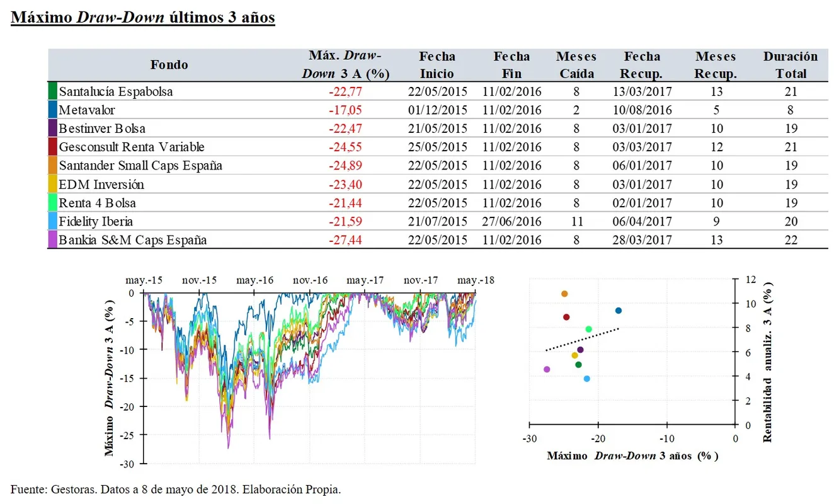Select the yellow swatch next to EDM Inversión
The image size is (839, 504).
[52, 185]
